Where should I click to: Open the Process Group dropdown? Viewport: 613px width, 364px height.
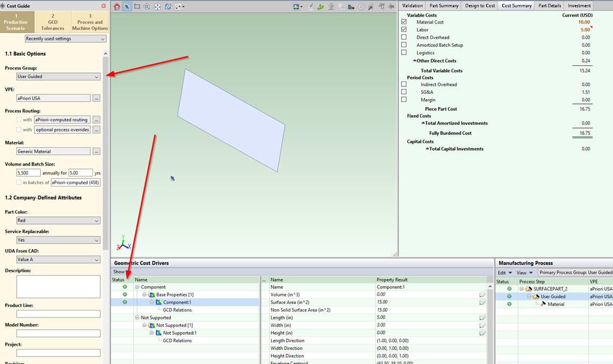click(58, 77)
